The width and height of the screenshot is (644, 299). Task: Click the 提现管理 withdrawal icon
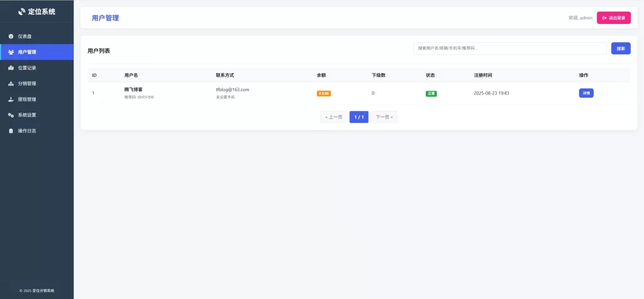click(x=11, y=99)
